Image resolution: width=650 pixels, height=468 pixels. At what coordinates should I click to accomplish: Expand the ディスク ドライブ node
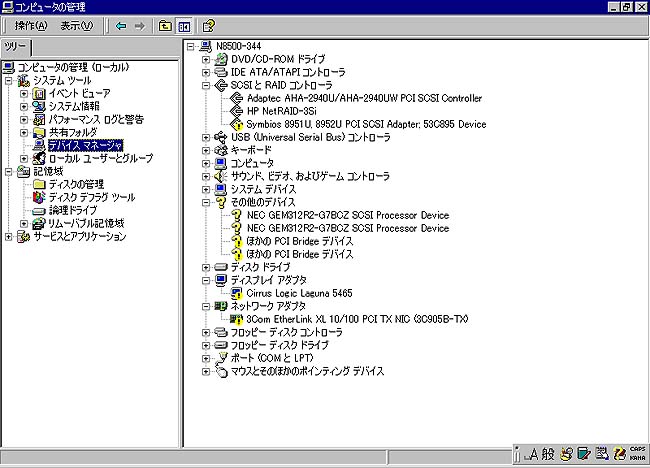(206, 267)
